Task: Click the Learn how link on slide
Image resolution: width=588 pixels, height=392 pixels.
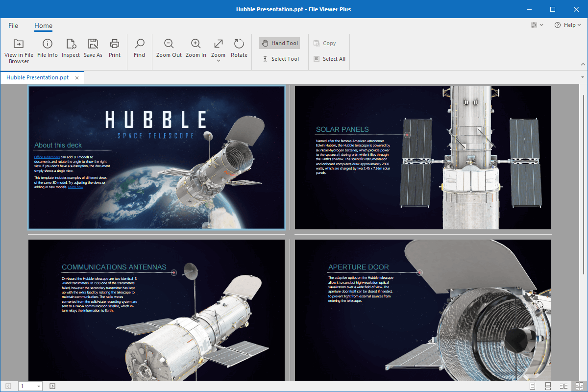Action: pyautogui.click(x=75, y=187)
